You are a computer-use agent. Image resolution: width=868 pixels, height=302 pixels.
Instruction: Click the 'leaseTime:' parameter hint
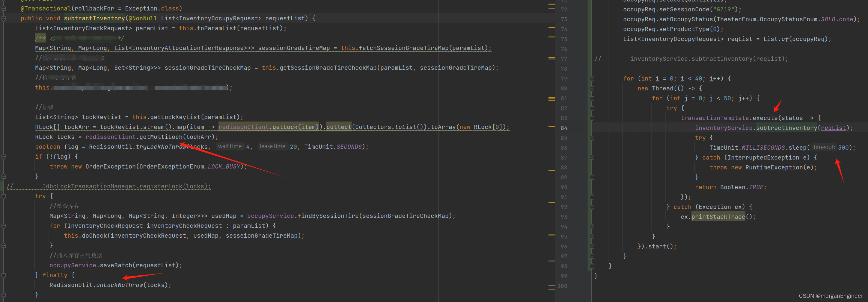(x=273, y=147)
